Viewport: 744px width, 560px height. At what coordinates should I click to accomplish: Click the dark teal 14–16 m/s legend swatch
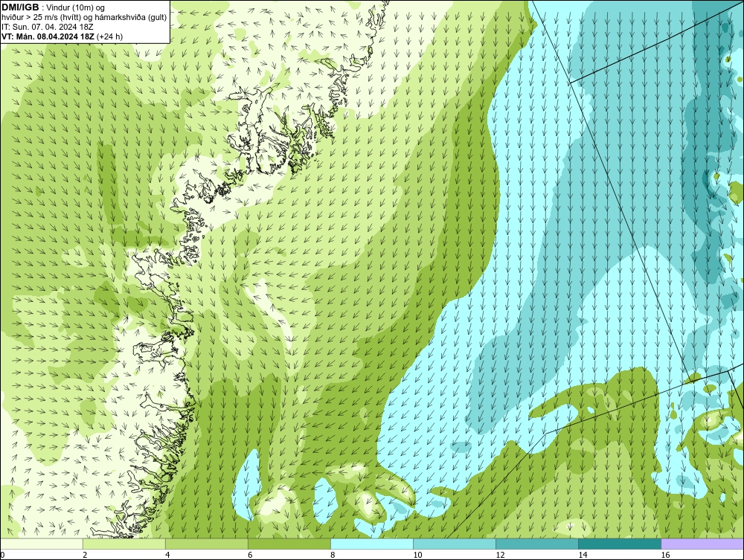619,544
